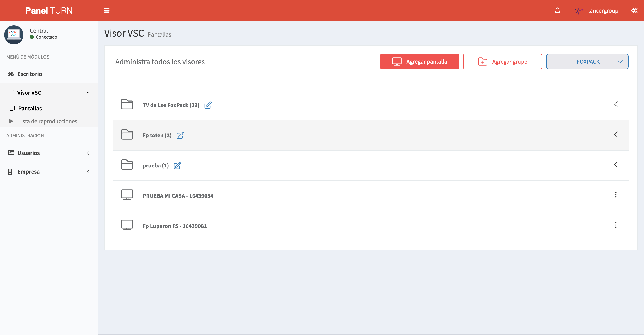644x335 pixels.
Task: Open the FOXPACK dropdown selector
Action: pos(587,62)
